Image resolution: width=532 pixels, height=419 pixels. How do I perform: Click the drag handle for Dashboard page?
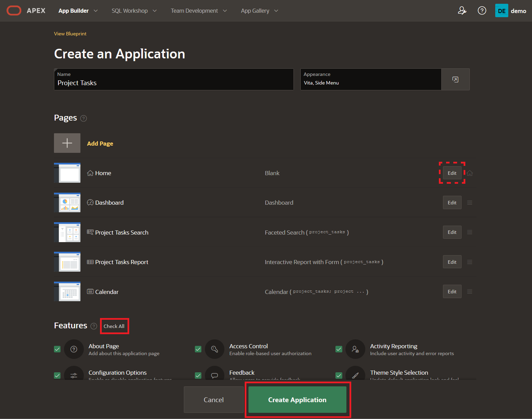tap(469, 203)
